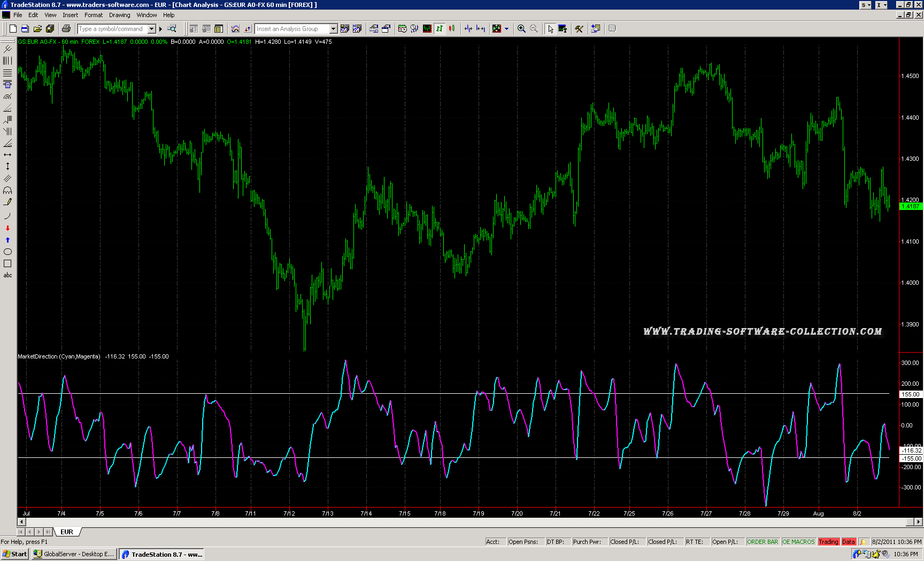Expand the Insert an Analysis Group dropdown
Viewport: 924px width, 561px height.
click(333, 29)
